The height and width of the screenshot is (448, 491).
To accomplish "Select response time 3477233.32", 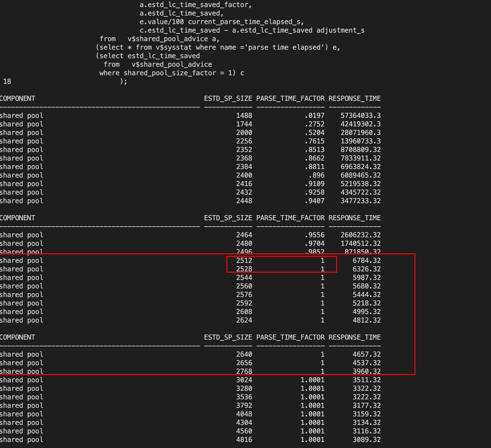I will (x=360, y=201).
